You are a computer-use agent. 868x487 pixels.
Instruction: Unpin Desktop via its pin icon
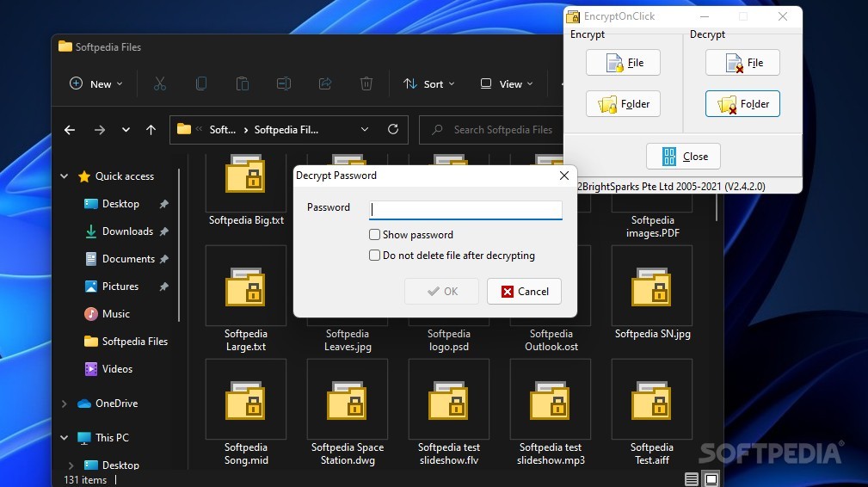coord(163,204)
